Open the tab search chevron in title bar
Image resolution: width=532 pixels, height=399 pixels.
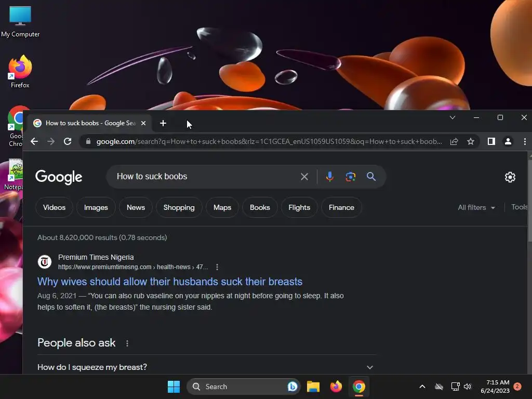(453, 117)
